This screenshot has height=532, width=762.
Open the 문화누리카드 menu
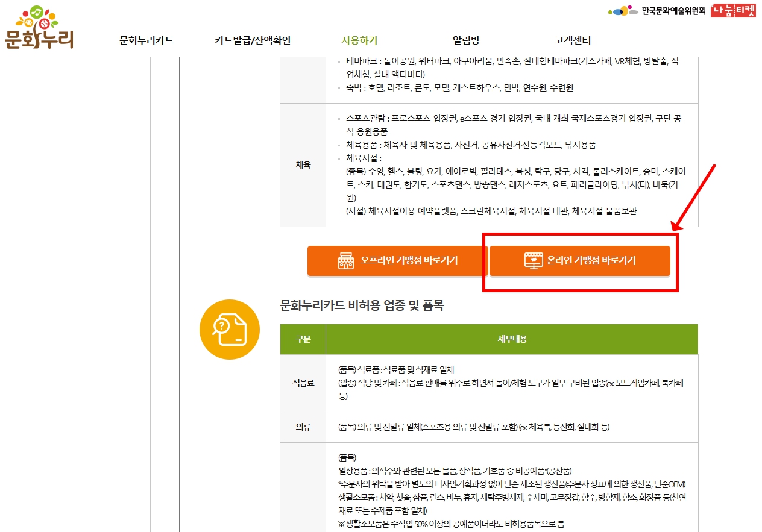[x=146, y=41]
